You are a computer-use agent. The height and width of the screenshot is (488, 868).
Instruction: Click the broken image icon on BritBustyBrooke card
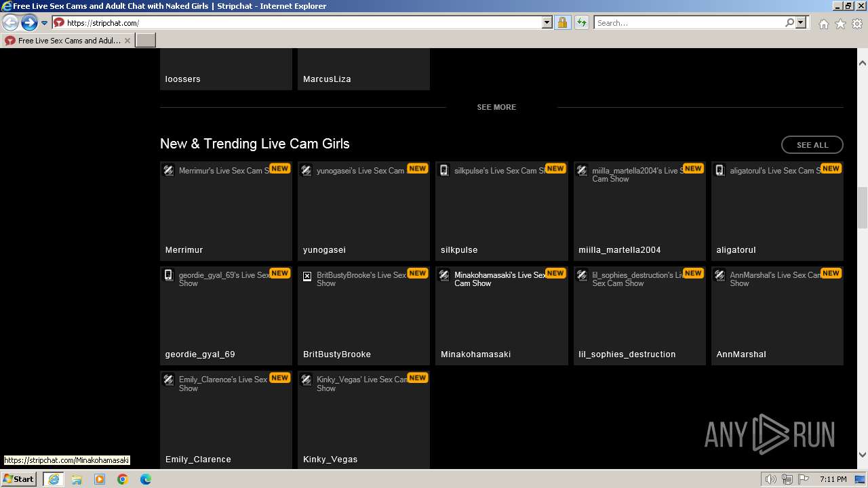[307, 276]
